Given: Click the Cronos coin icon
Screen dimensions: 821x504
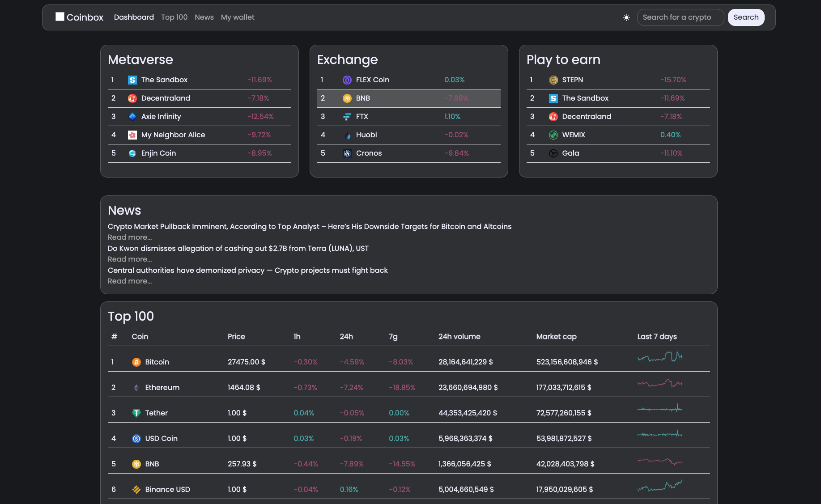Looking at the screenshot, I should (x=347, y=153).
